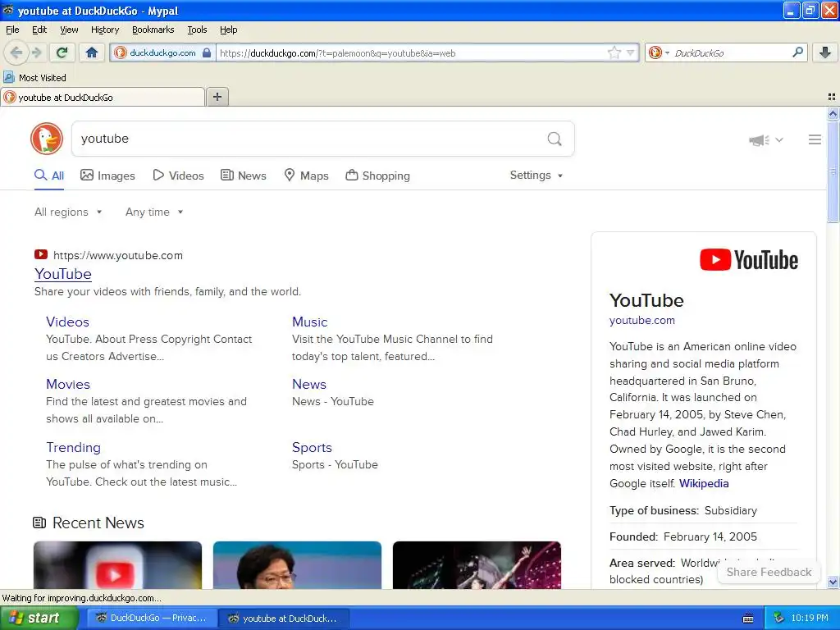
Task: Open the Most Visited bookmarks folder
Action: [x=34, y=78]
